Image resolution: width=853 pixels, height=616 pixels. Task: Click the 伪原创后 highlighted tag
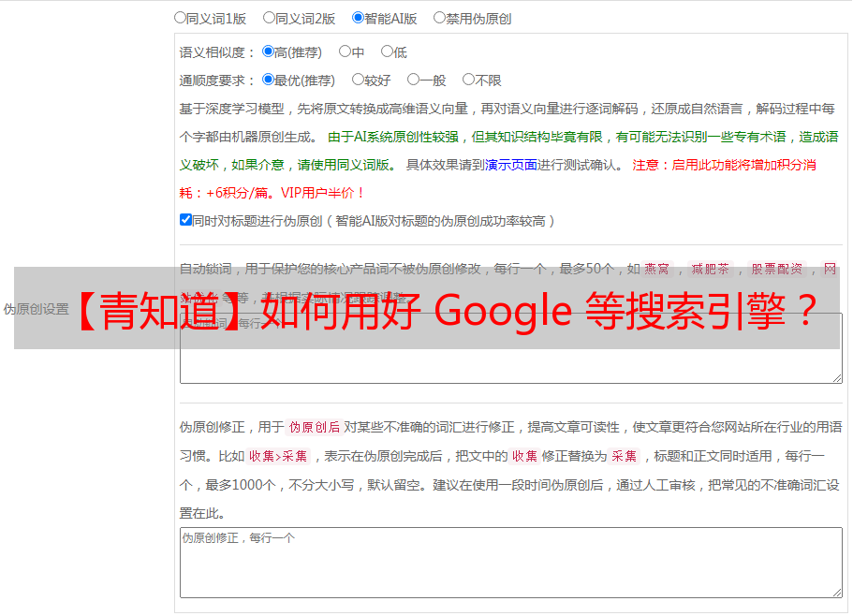pyautogui.click(x=314, y=427)
